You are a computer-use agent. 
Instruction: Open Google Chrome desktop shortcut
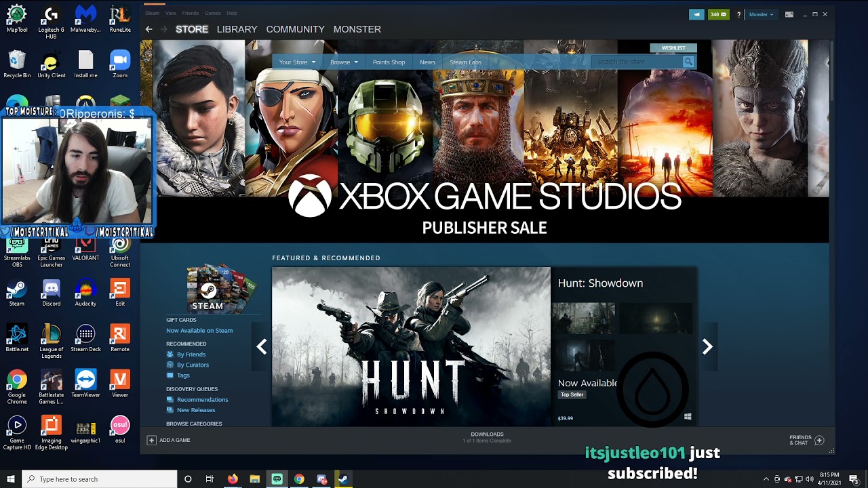(17, 387)
